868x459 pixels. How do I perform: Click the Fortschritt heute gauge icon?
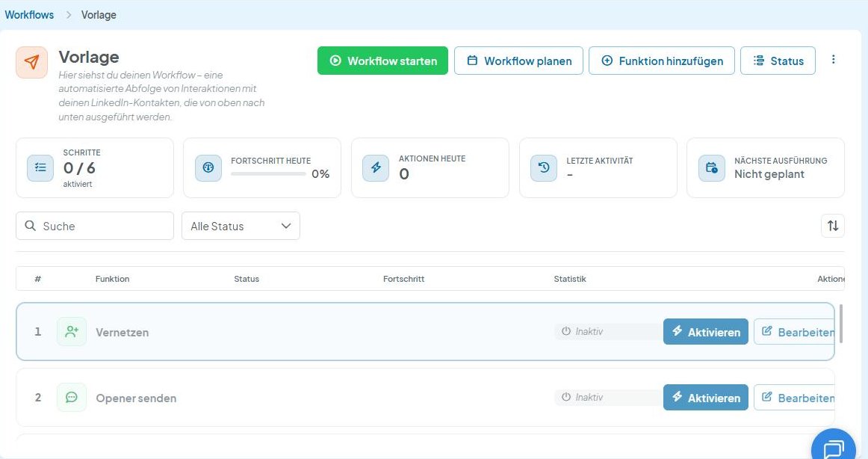[x=208, y=167]
